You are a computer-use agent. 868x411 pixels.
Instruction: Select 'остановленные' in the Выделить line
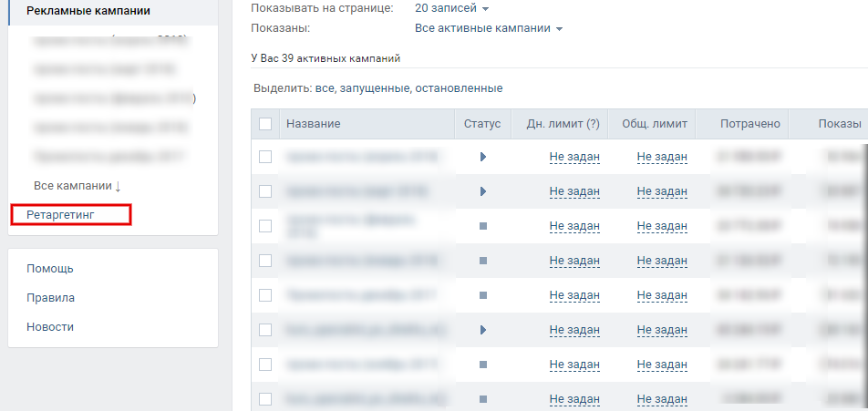tap(459, 88)
